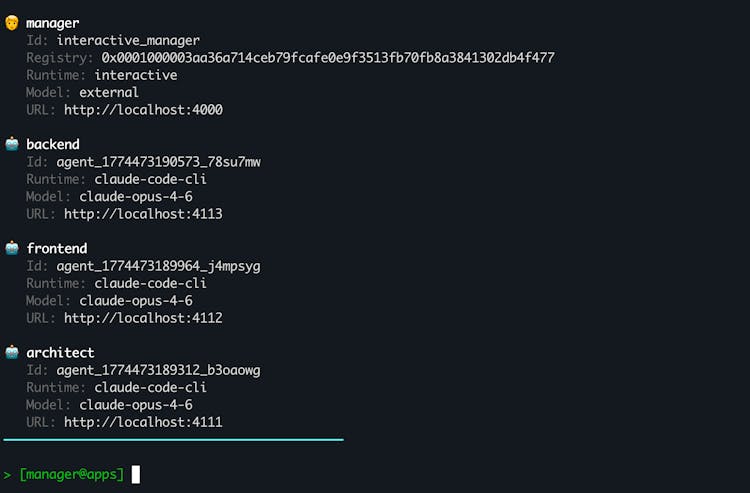
Task: Click the architect agent Id value
Action: click(158, 370)
